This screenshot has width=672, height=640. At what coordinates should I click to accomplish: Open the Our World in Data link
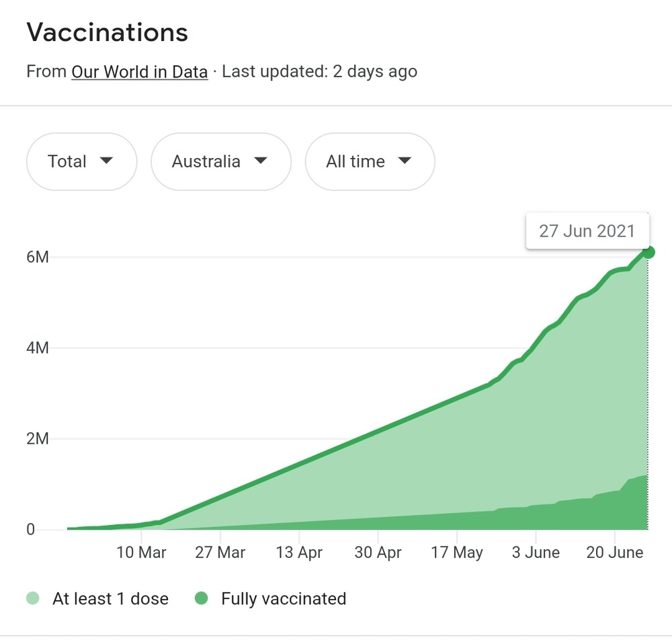coord(139,72)
